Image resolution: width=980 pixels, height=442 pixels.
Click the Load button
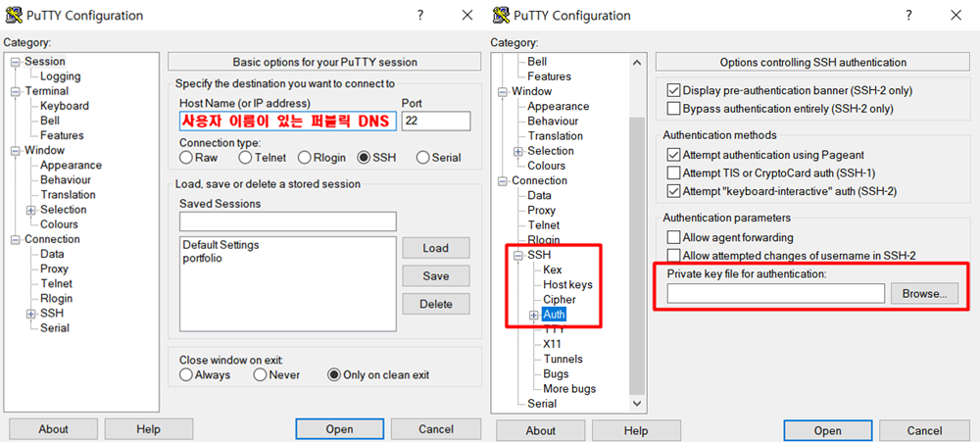click(x=436, y=248)
